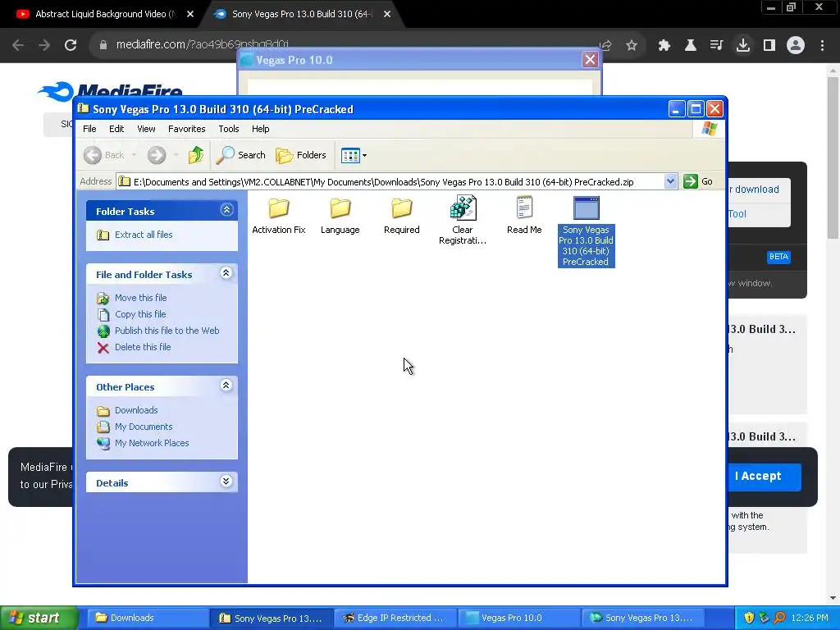Click Extract all files

click(x=135, y=235)
